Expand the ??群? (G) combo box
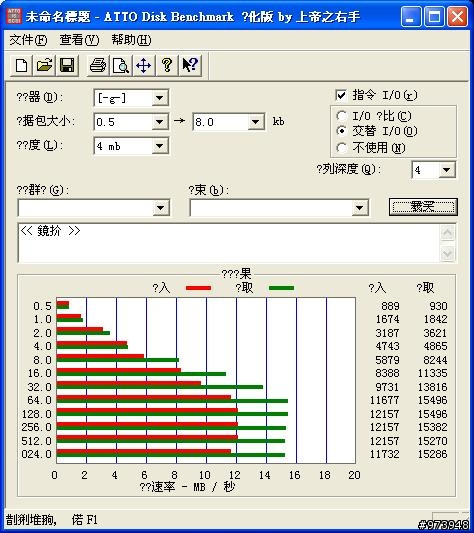The image size is (474, 533). coord(161,208)
